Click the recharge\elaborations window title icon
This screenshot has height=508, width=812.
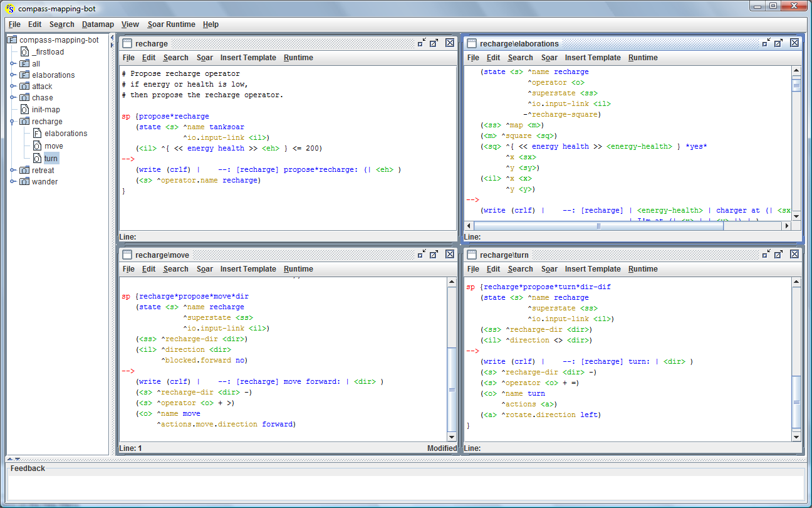click(471, 43)
